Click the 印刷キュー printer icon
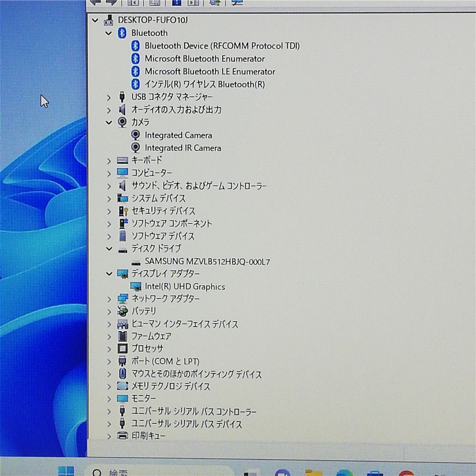476x476 pixels. tap(122, 436)
